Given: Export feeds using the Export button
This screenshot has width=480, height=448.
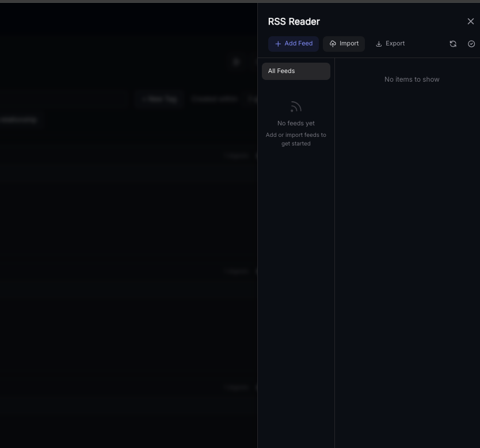Looking at the screenshot, I should 390,44.
